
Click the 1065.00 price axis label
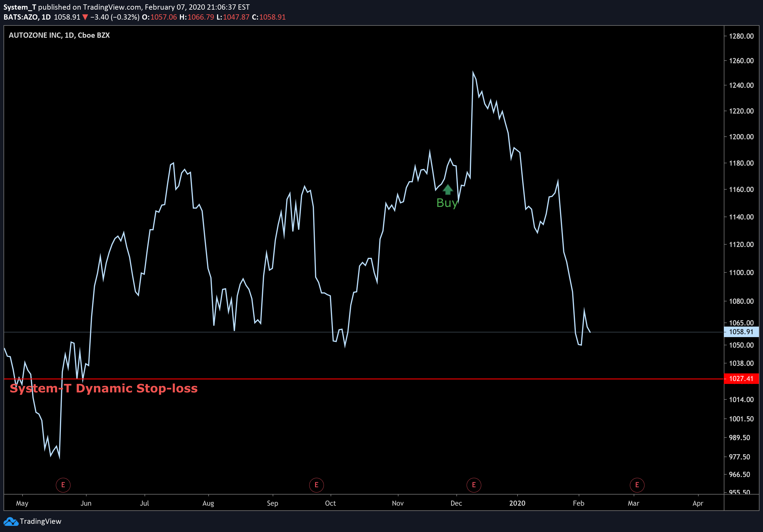click(x=741, y=323)
